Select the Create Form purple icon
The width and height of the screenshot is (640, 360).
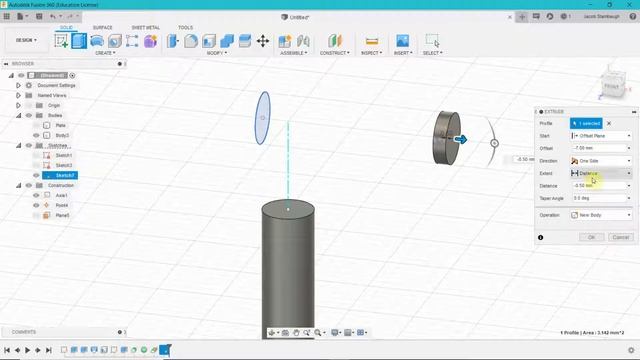(150, 41)
